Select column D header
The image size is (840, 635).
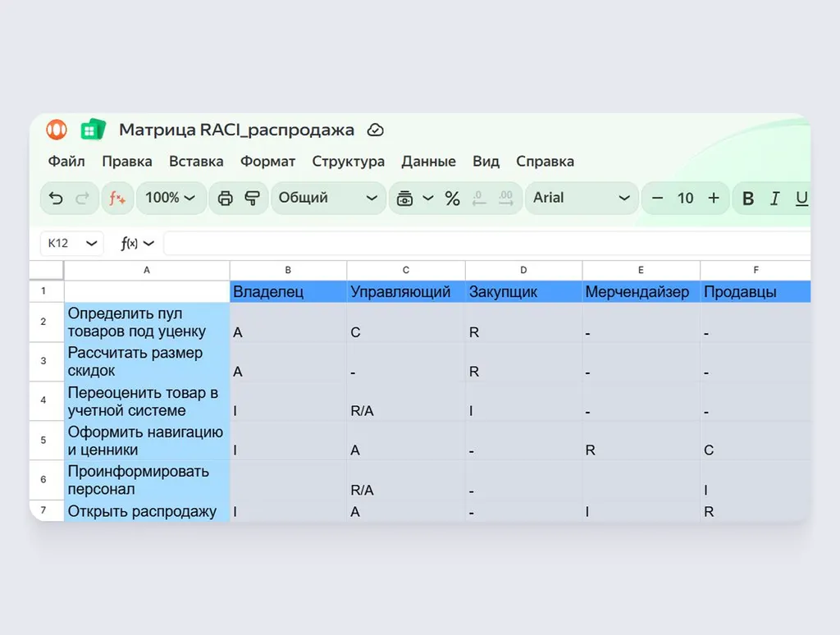(x=523, y=271)
